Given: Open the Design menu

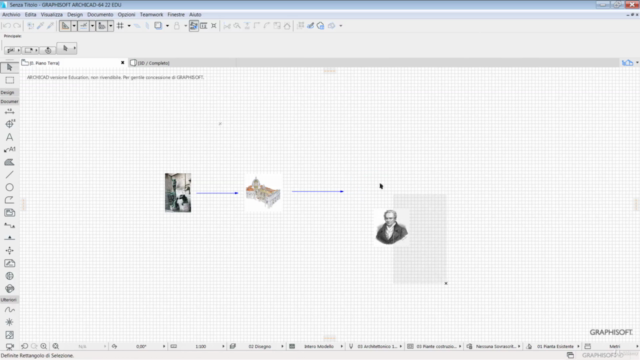Looking at the screenshot, I should tap(75, 14).
